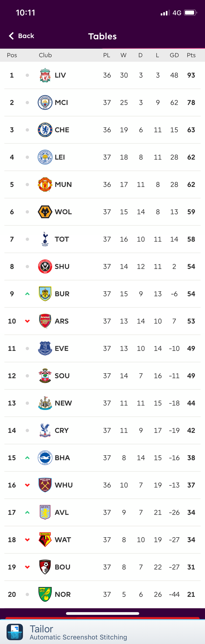Viewport: 205px width, 644px height.
Task: Select the GD column header
Action: [174, 55]
